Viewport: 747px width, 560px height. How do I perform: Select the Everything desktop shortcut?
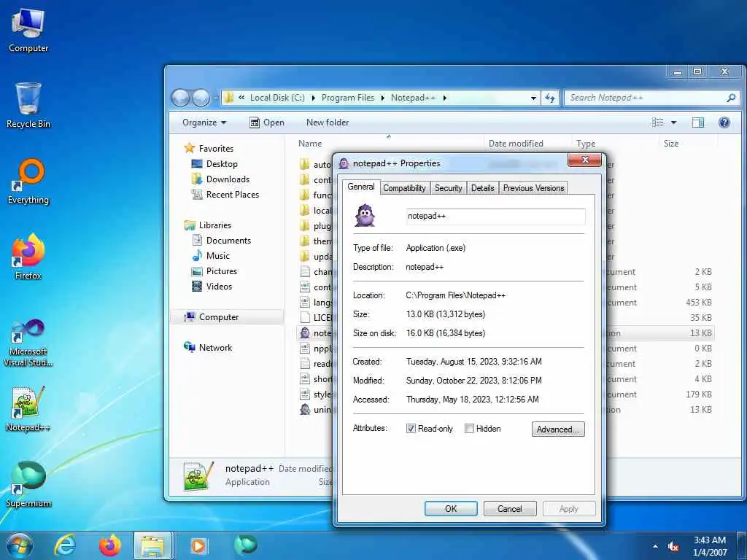28,182
